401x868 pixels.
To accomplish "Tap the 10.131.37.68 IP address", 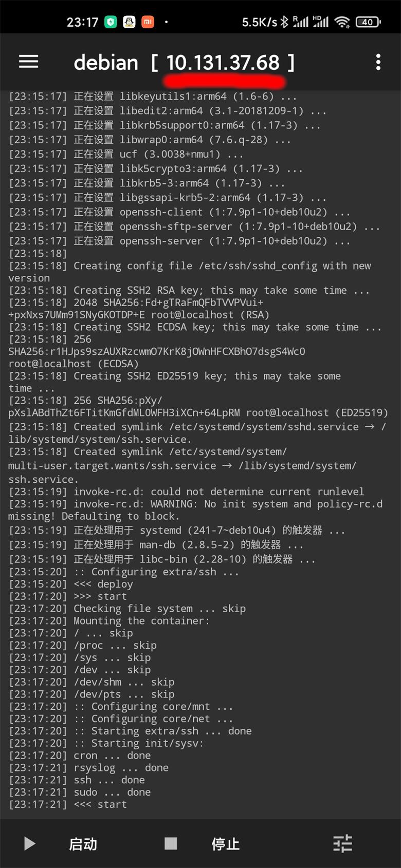I will point(223,63).
